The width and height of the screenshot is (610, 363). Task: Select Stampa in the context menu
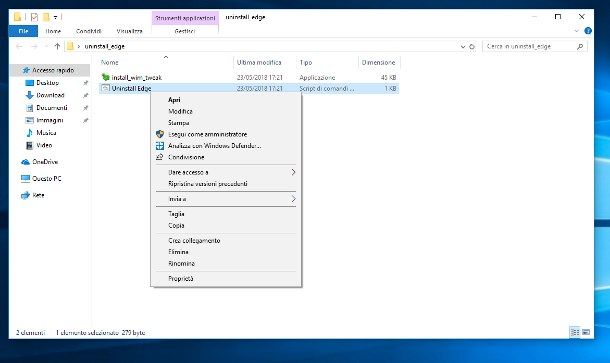(179, 123)
